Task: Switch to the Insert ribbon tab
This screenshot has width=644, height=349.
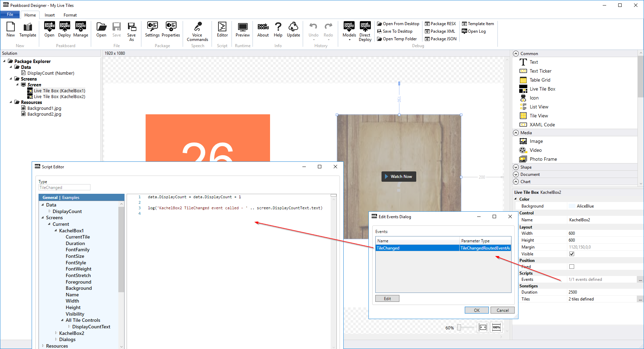Action: [50, 15]
